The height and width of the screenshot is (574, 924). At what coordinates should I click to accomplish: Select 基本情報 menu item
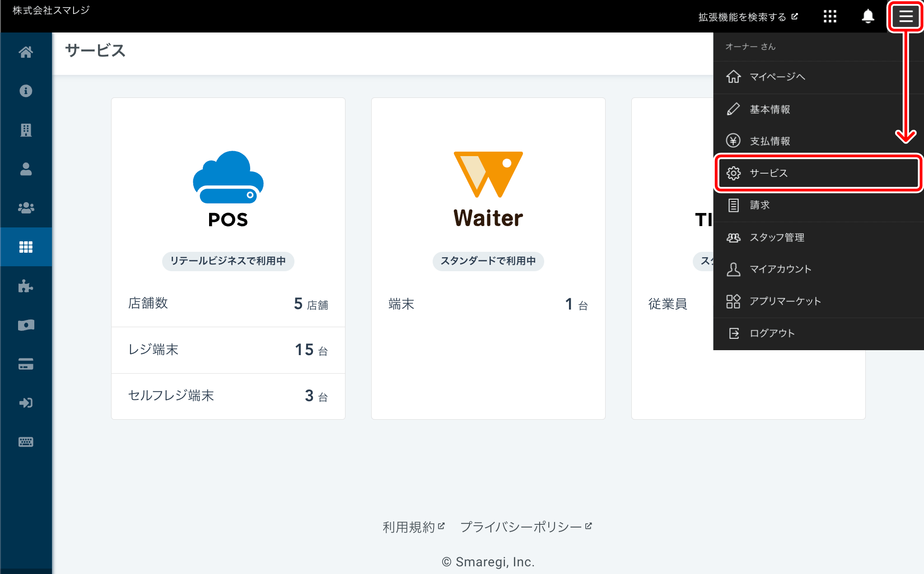[x=818, y=109]
